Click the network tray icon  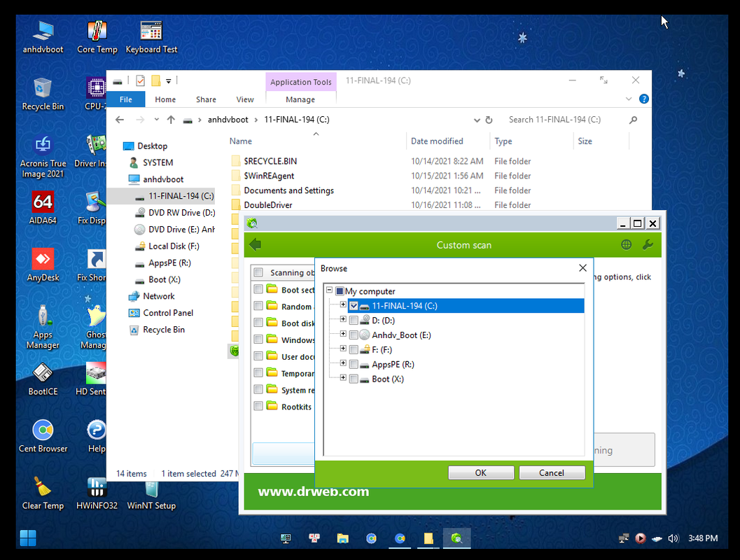tap(624, 538)
